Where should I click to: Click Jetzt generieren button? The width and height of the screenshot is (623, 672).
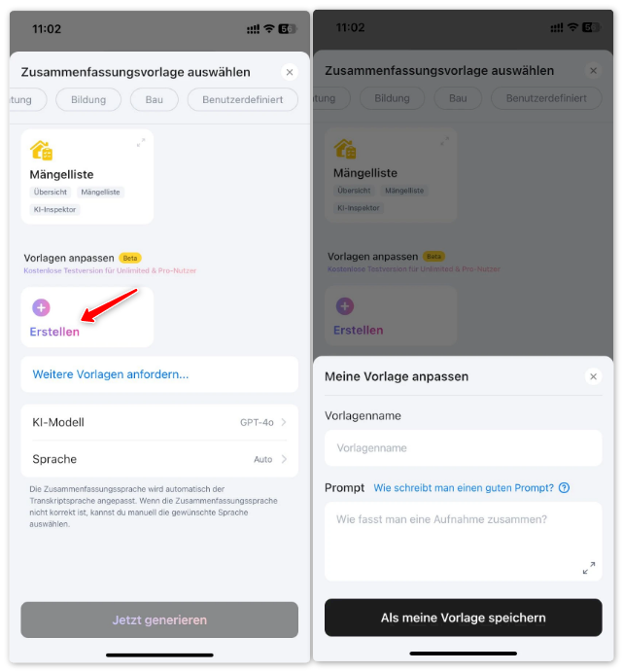(x=159, y=619)
